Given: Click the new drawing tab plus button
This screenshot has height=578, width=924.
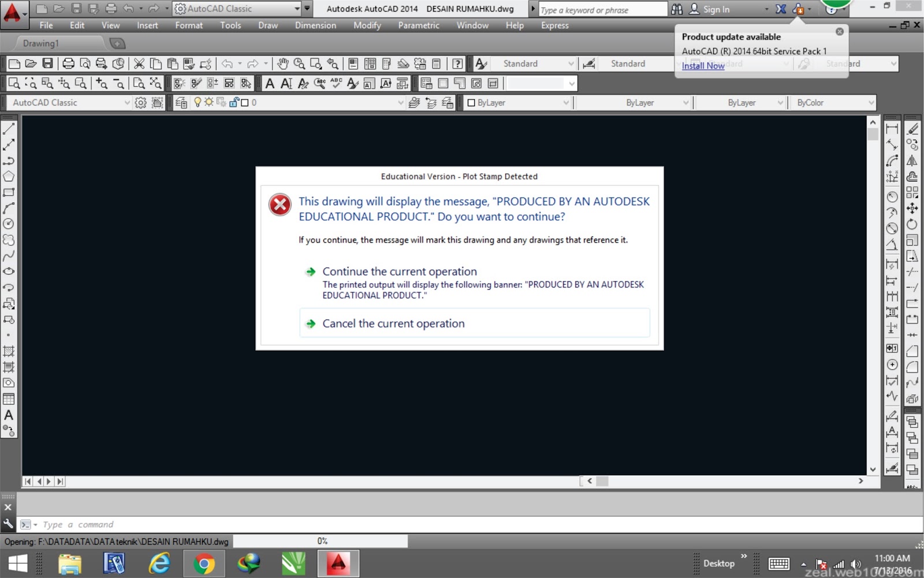Looking at the screenshot, I should 117,43.
